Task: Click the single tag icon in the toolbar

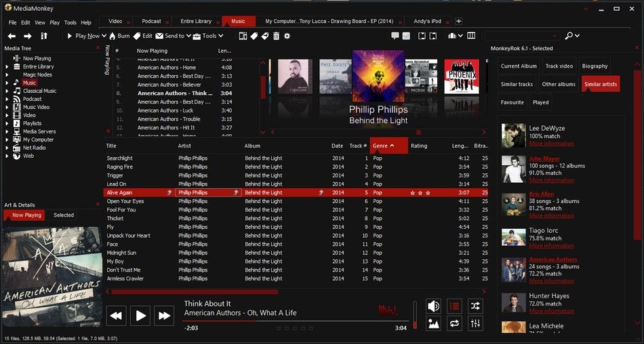Action: pos(254,36)
